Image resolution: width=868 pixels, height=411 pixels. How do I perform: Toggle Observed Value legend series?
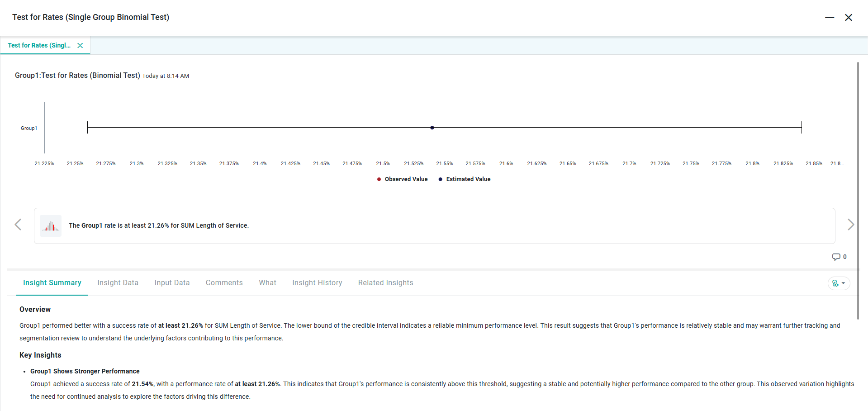402,179
